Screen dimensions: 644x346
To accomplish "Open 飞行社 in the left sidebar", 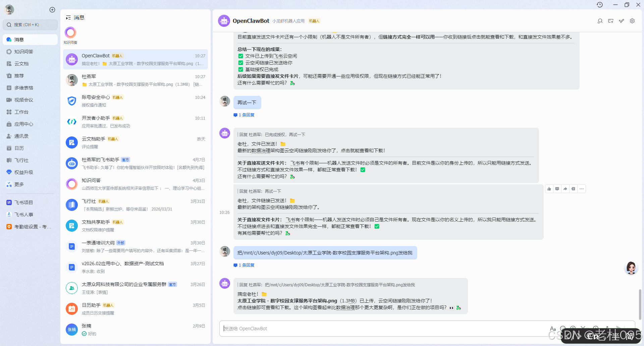I will [30, 160].
